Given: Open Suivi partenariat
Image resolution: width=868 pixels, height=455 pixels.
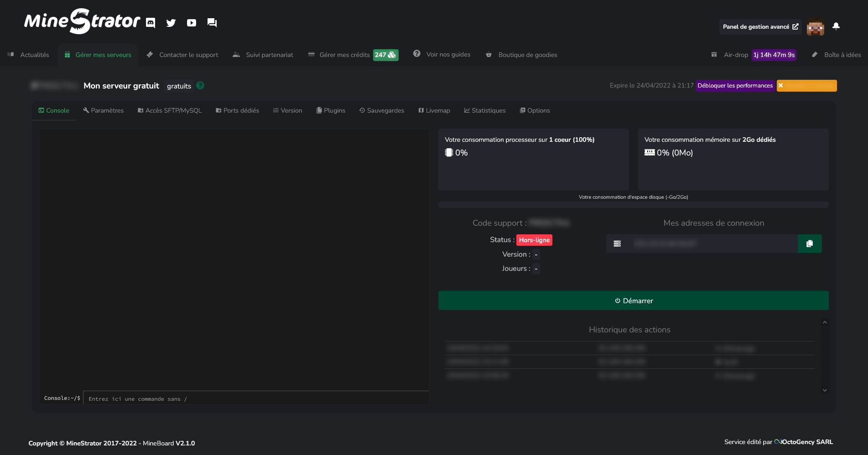Looking at the screenshot, I should tap(263, 55).
